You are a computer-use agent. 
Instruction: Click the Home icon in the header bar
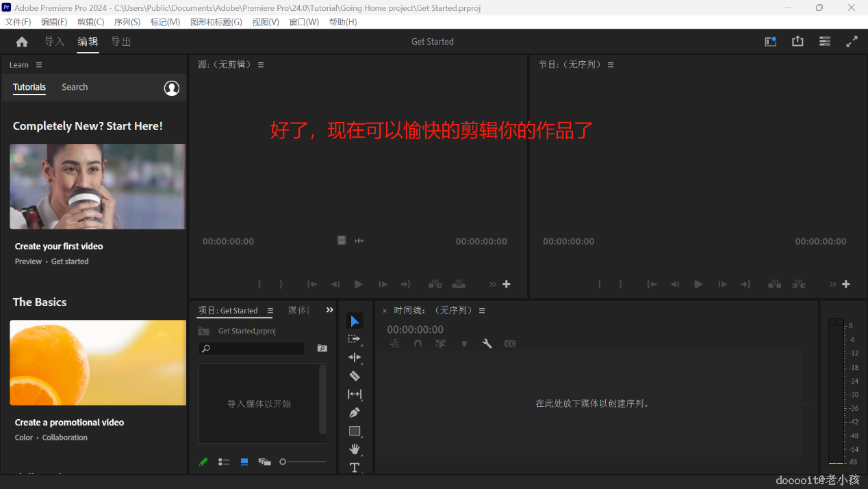pos(21,41)
